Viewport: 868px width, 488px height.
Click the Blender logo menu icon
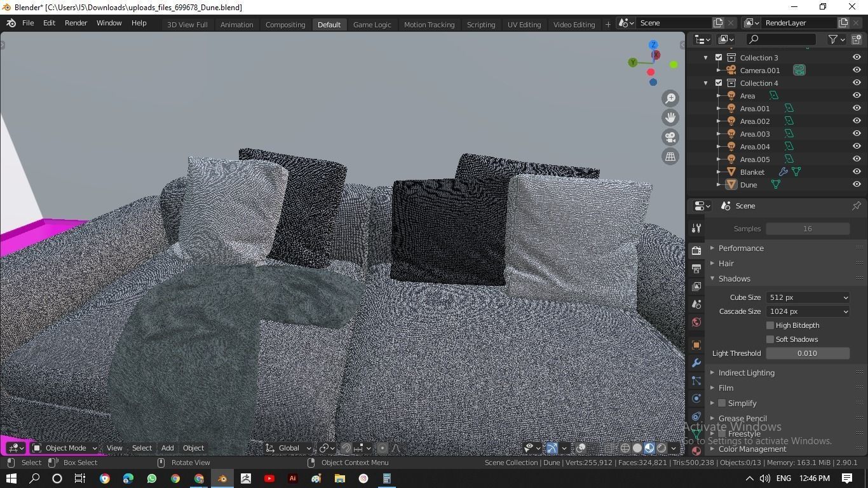(11, 23)
